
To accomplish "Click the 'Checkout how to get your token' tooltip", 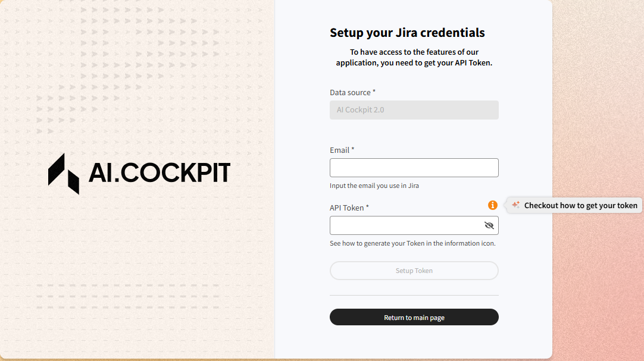I will pyautogui.click(x=580, y=205).
